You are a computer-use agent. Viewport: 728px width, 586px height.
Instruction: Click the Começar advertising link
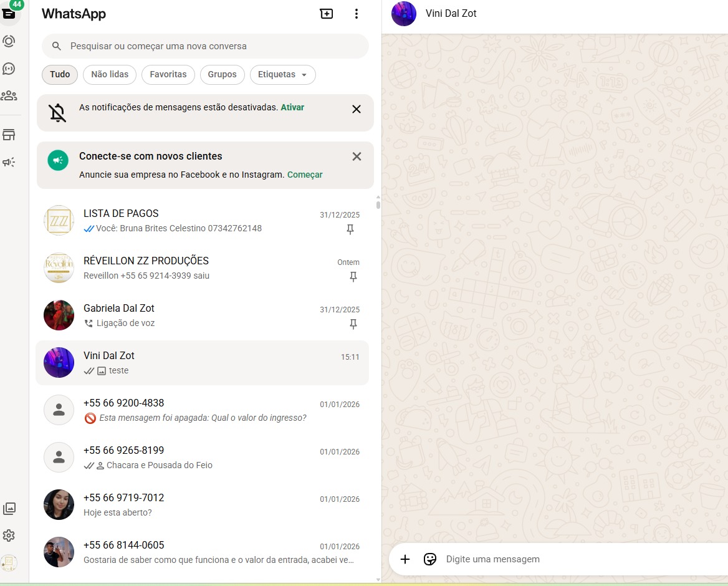305,175
